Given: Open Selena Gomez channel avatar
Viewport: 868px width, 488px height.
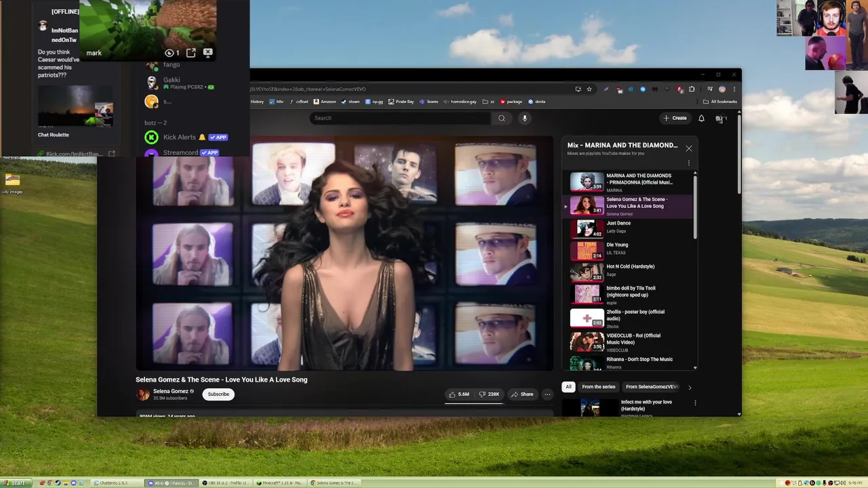Looking at the screenshot, I should coord(143,394).
